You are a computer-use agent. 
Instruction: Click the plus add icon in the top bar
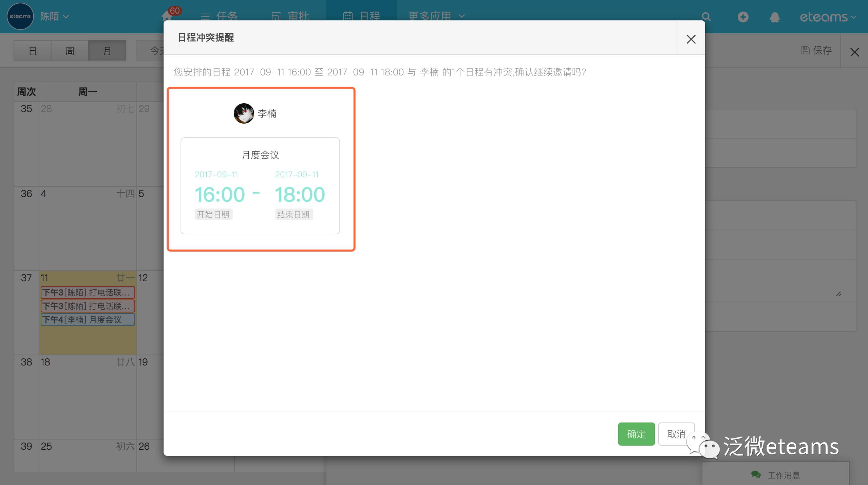tap(743, 17)
